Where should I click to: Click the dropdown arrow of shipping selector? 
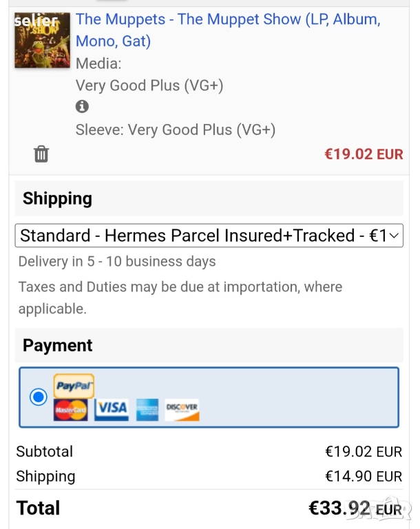[x=395, y=236]
